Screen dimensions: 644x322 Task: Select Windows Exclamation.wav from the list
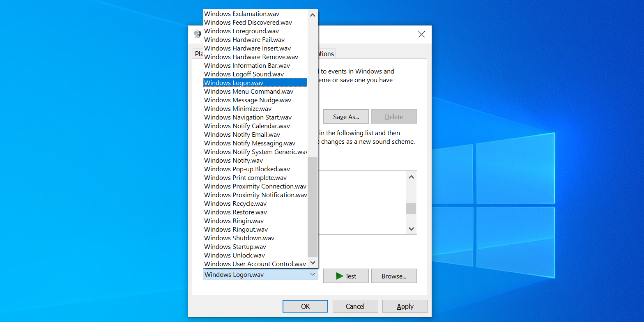pyautogui.click(x=255, y=14)
